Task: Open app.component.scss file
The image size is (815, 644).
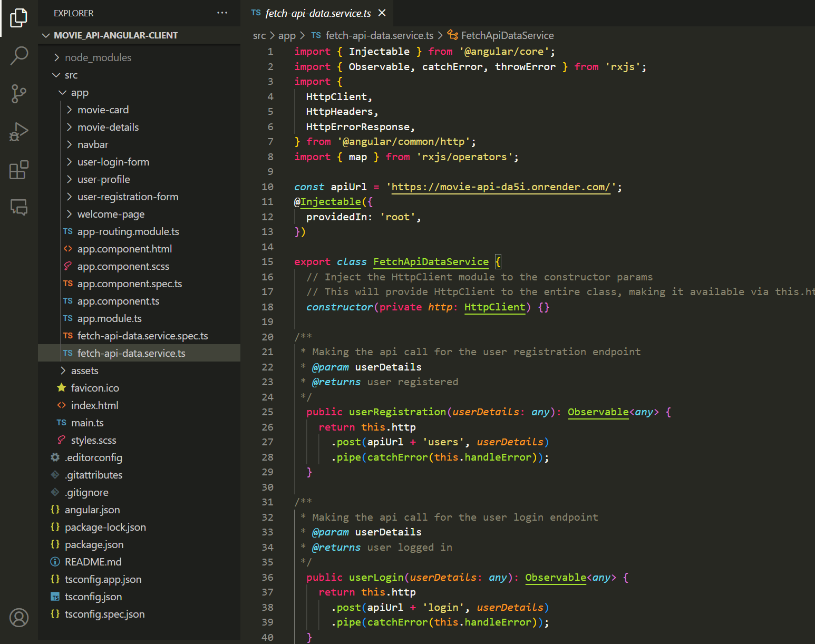Action: (x=139, y=266)
